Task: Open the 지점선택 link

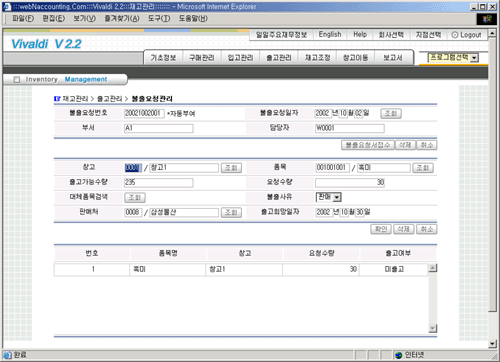Action: pos(428,35)
